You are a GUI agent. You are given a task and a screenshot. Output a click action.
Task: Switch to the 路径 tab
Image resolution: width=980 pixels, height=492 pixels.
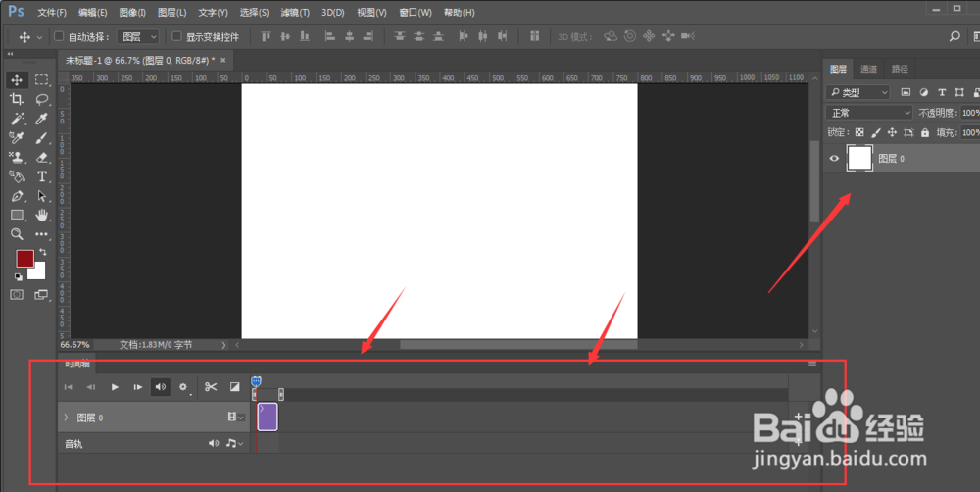tap(900, 69)
